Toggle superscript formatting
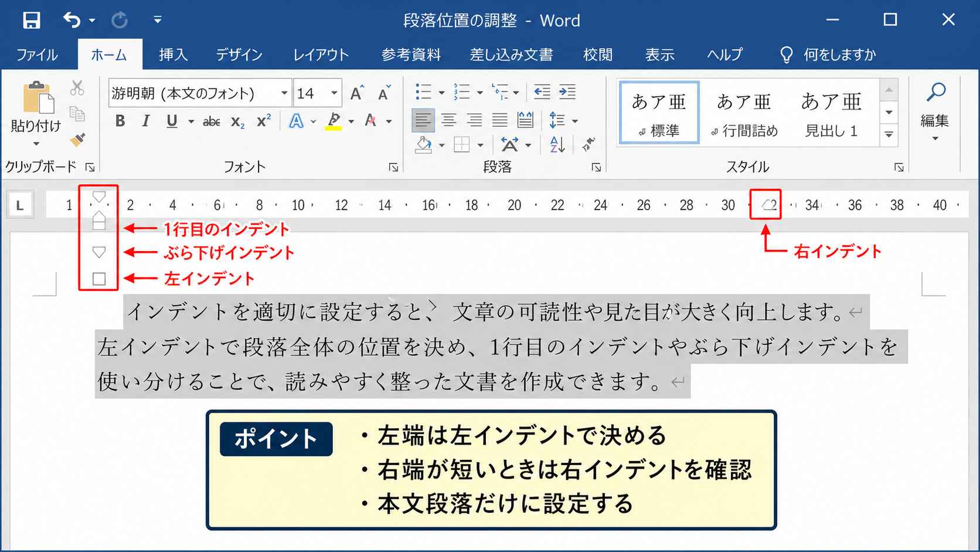980x552 pixels. 264,120
